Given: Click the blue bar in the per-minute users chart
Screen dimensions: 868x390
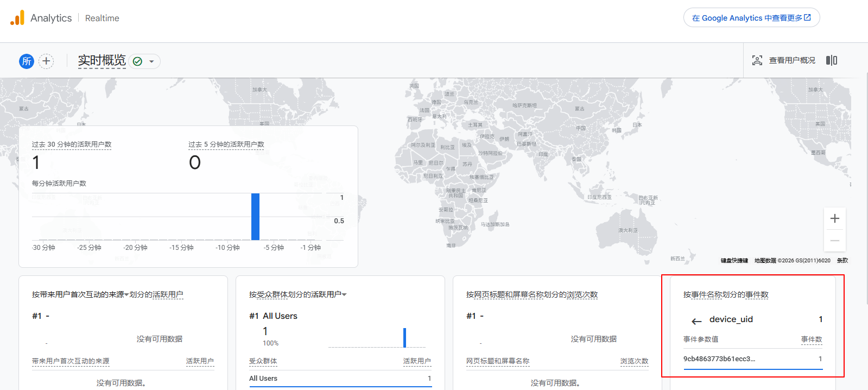Looking at the screenshot, I should point(255,216).
